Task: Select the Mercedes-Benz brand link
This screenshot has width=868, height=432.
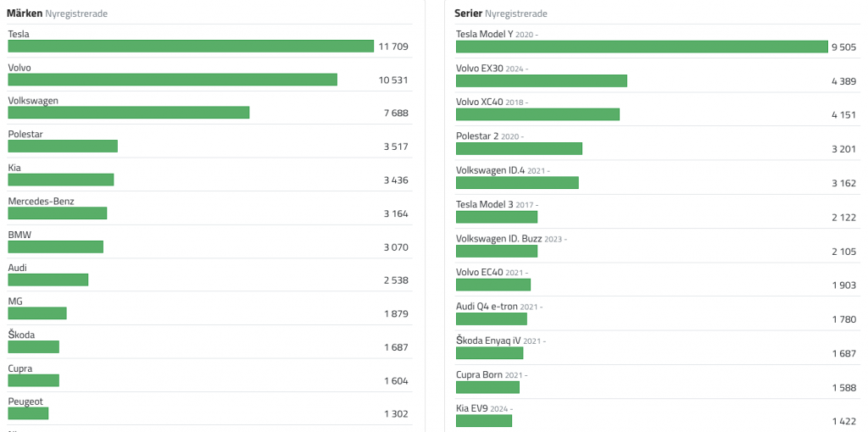Action: pyautogui.click(x=41, y=202)
